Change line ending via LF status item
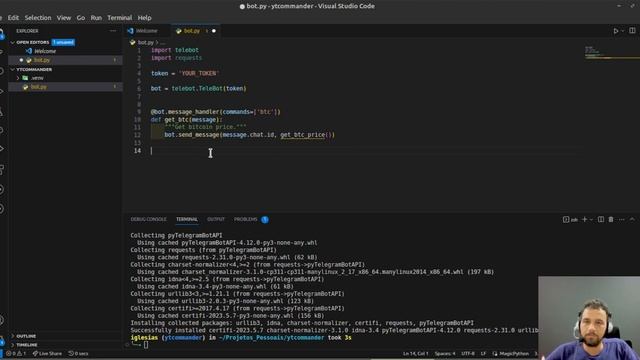Screen dimensions: 640x360 483,354
